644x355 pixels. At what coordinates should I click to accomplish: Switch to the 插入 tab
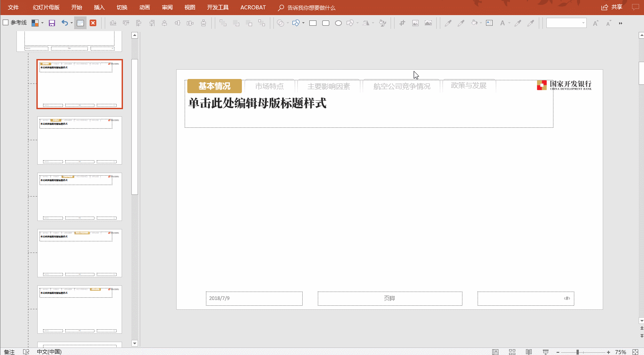pos(99,8)
